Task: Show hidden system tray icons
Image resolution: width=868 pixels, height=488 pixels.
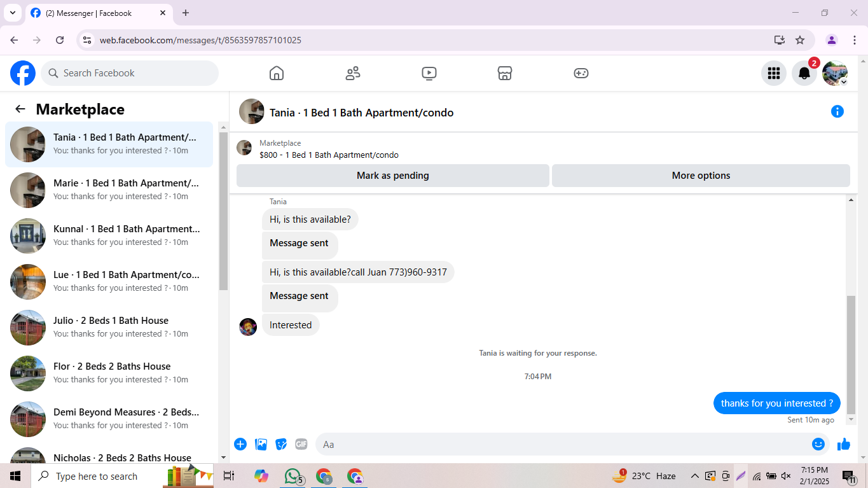Action: pyautogui.click(x=694, y=476)
